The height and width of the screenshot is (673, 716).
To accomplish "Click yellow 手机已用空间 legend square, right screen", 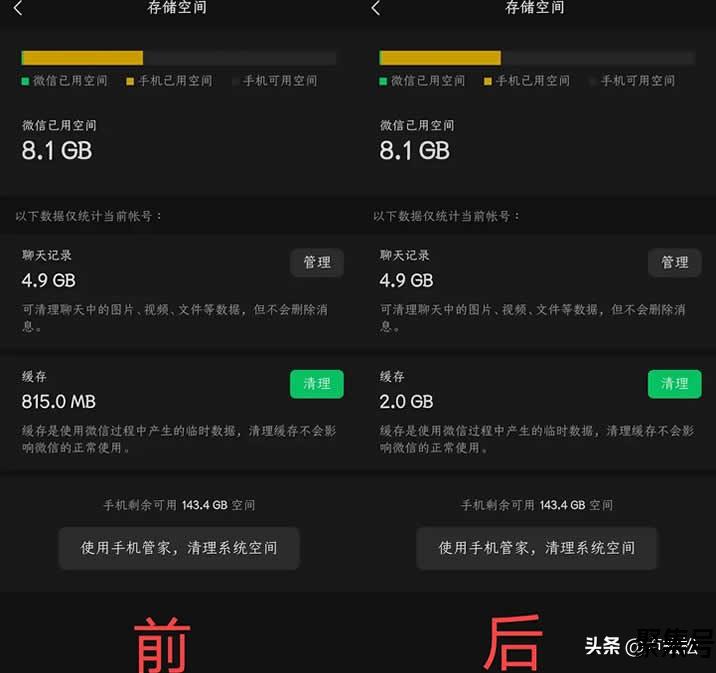I will [488, 81].
